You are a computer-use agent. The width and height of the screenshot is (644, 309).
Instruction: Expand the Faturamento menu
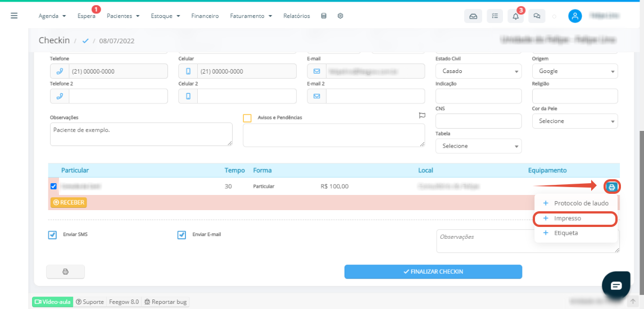(251, 16)
